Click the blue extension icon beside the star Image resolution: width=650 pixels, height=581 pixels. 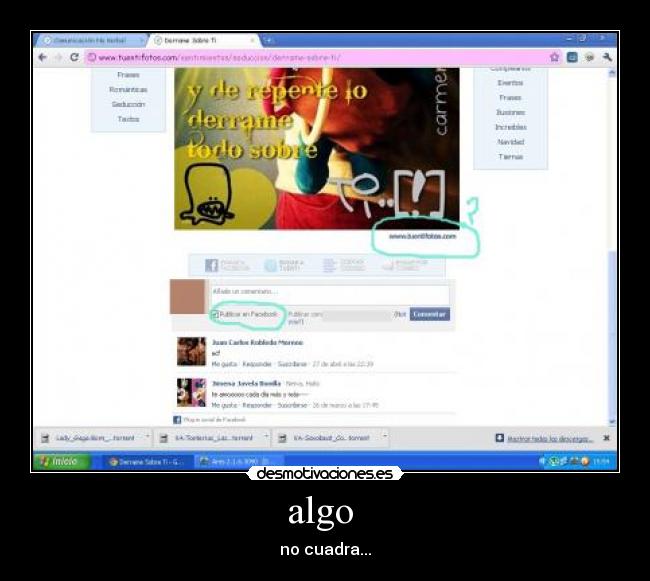pos(572,57)
